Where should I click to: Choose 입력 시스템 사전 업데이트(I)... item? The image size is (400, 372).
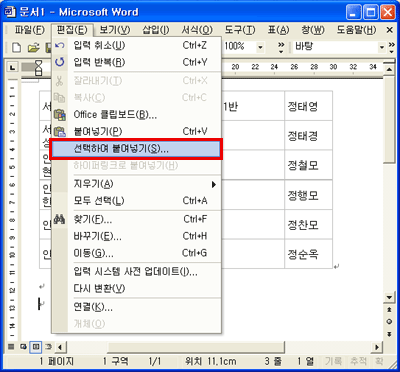pyautogui.click(x=137, y=272)
